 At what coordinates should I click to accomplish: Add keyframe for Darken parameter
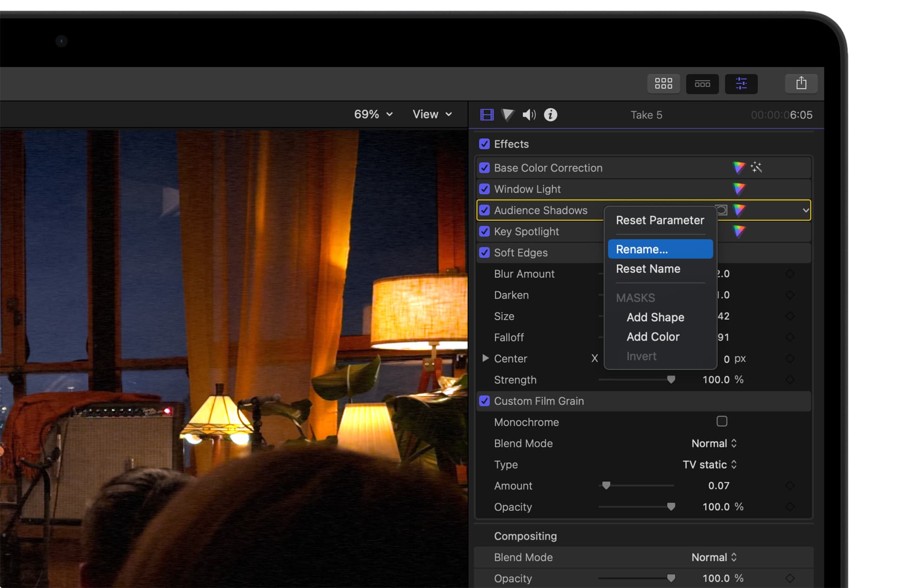(790, 295)
